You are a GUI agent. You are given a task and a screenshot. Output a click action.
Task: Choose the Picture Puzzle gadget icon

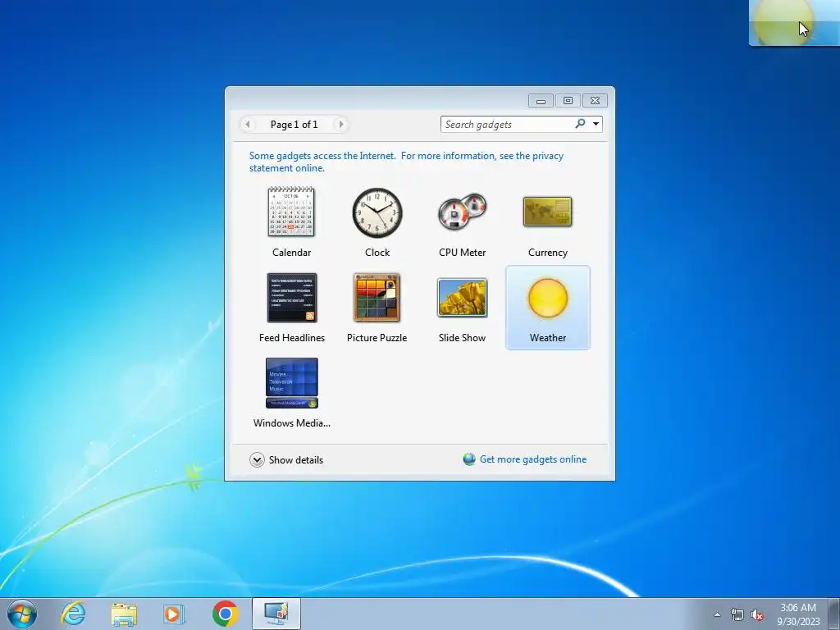[x=377, y=297]
